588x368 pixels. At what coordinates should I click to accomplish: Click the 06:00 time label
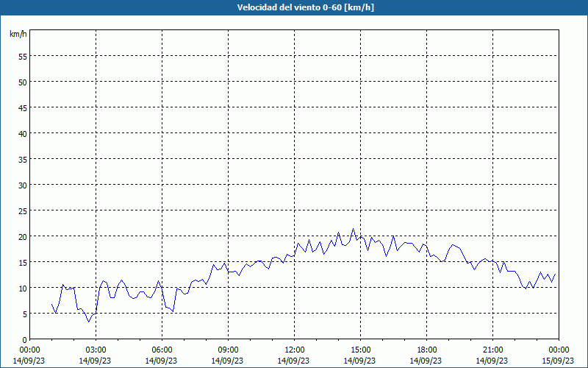point(162,350)
